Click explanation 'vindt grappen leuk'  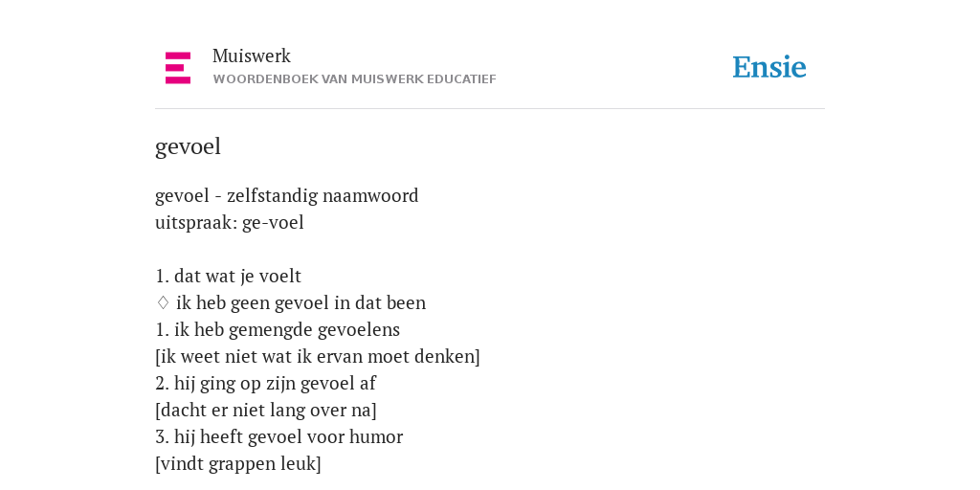[238, 464]
